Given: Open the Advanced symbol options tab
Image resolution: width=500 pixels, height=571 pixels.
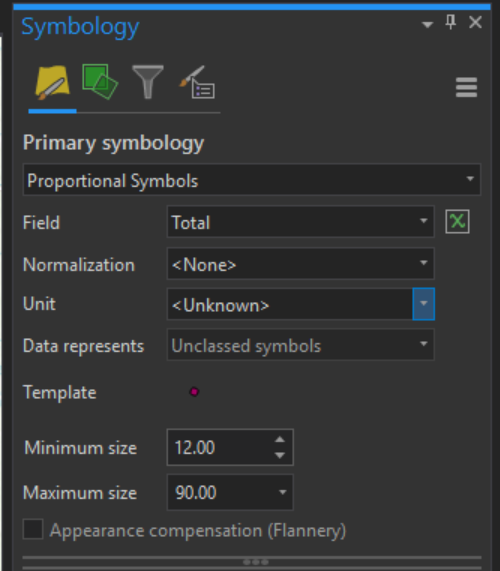Looking at the screenshot, I should (197, 82).
